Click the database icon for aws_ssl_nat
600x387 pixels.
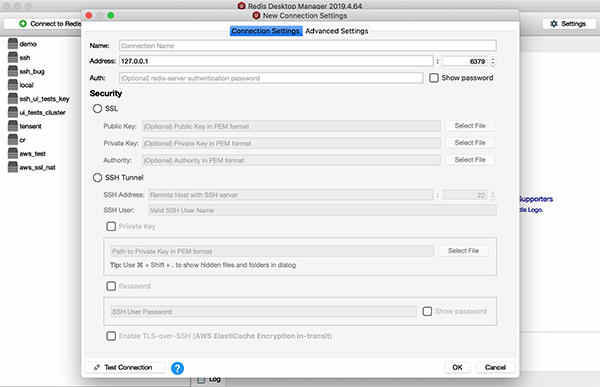point(13,167)
